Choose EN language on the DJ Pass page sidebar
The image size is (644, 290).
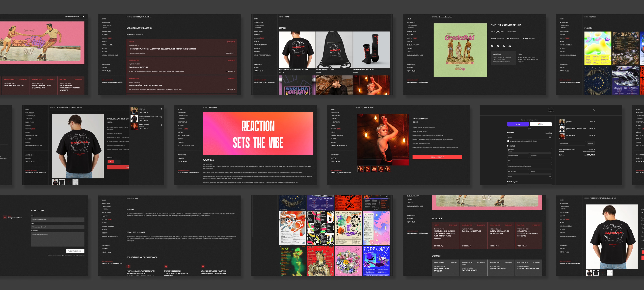click(110, 252)
